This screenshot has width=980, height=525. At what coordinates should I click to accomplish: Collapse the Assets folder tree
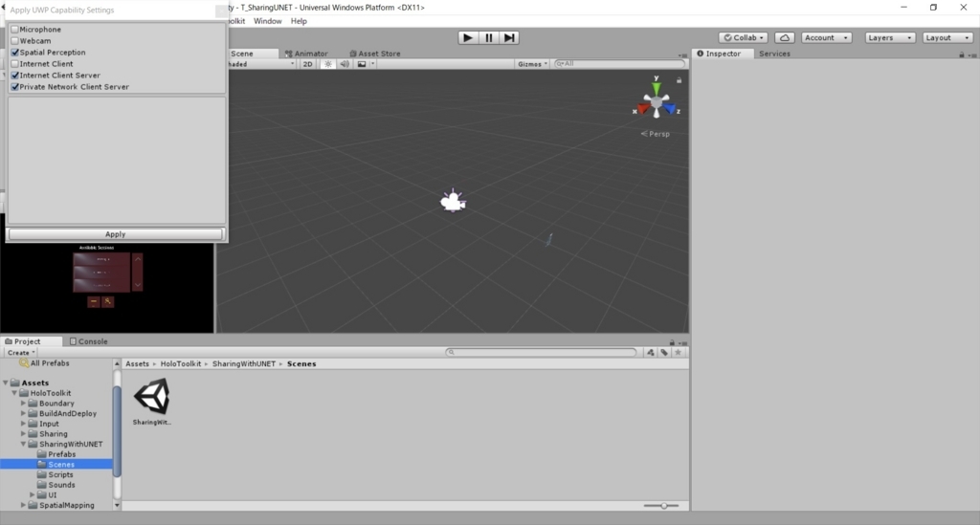click(6, 383)
